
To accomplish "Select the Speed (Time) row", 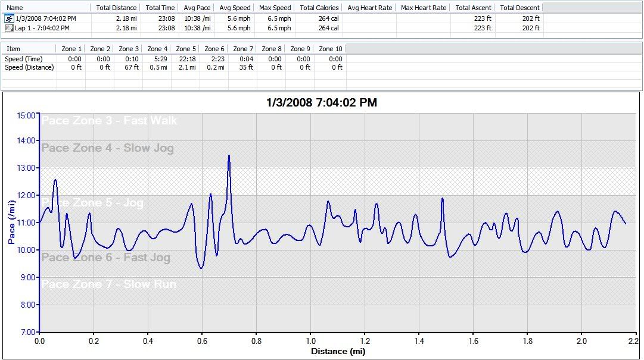I will tap(23, 59).
